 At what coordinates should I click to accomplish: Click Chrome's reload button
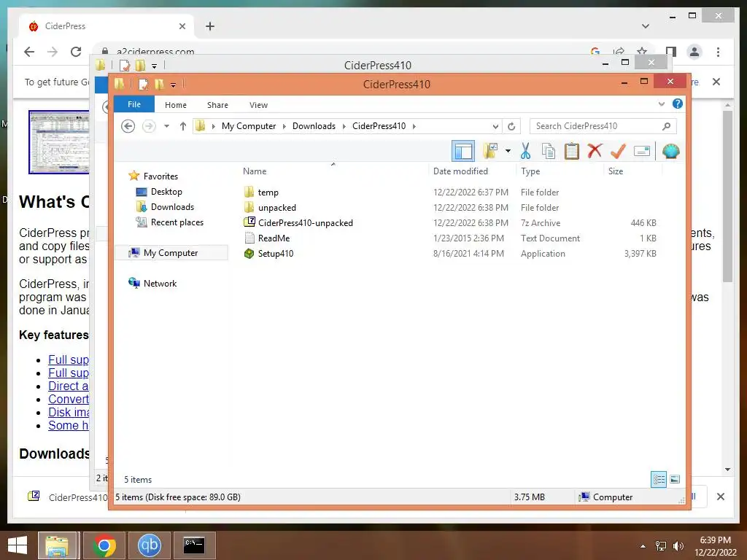76,52
